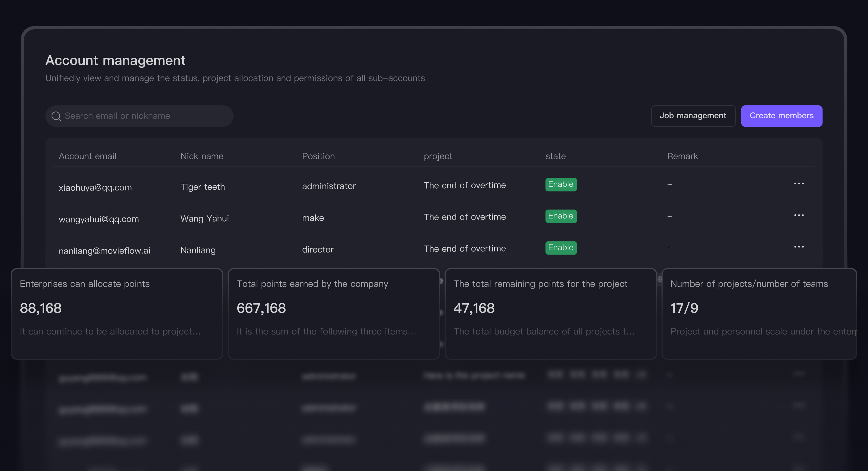
Task: Open Total points earned by the company card
Action: (334, 314)
